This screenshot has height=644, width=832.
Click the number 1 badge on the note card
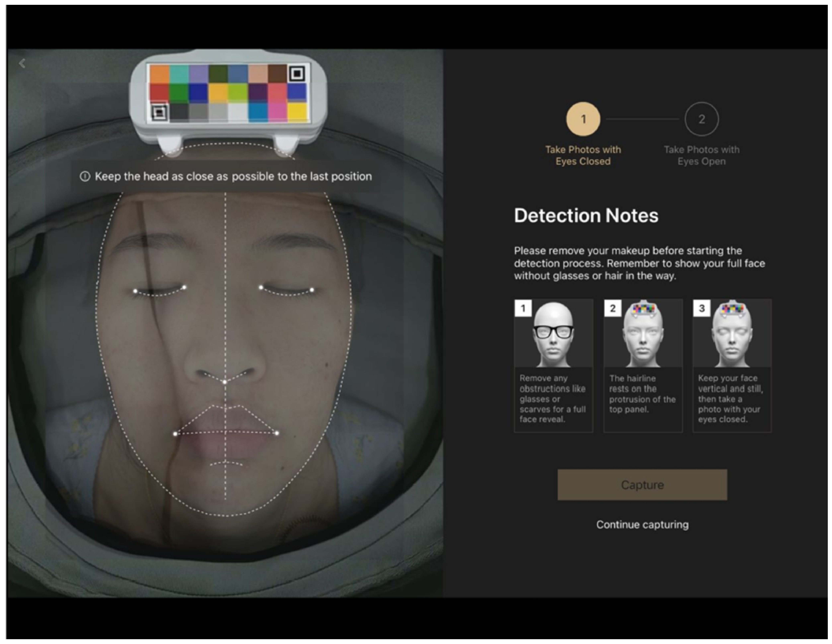point(523,308)
